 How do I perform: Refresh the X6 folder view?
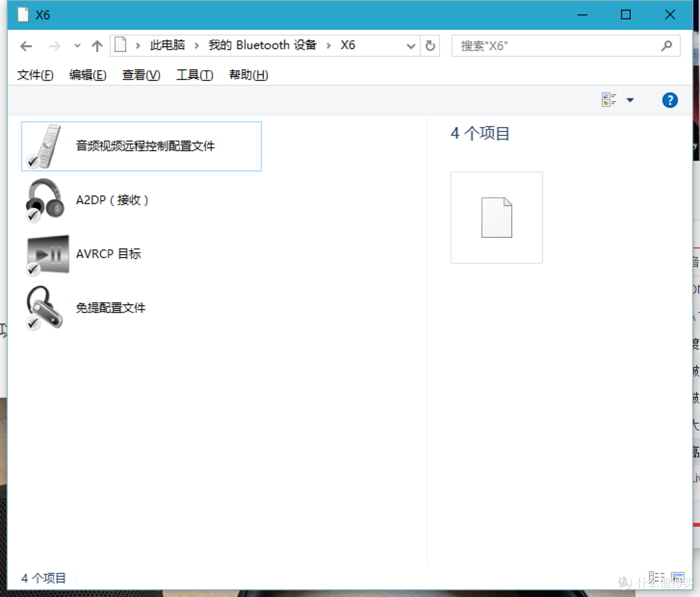pyautogui.click(x=430, y=45)
